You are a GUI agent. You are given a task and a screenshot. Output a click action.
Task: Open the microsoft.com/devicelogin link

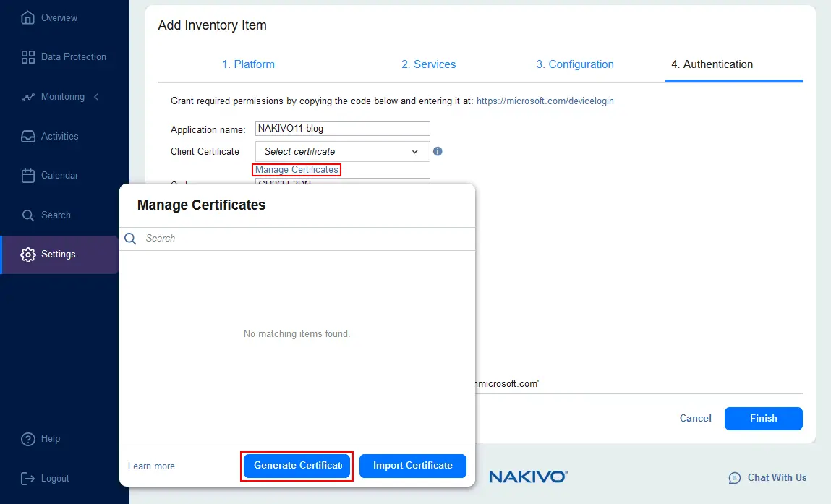tap(545, 101)
